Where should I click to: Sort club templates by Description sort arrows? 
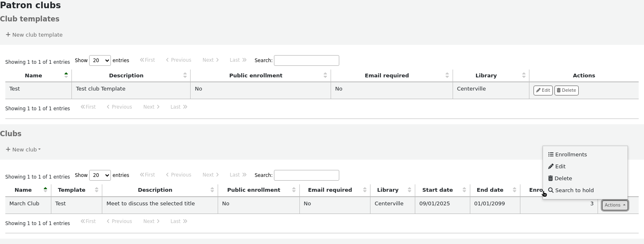click(185, 75)
